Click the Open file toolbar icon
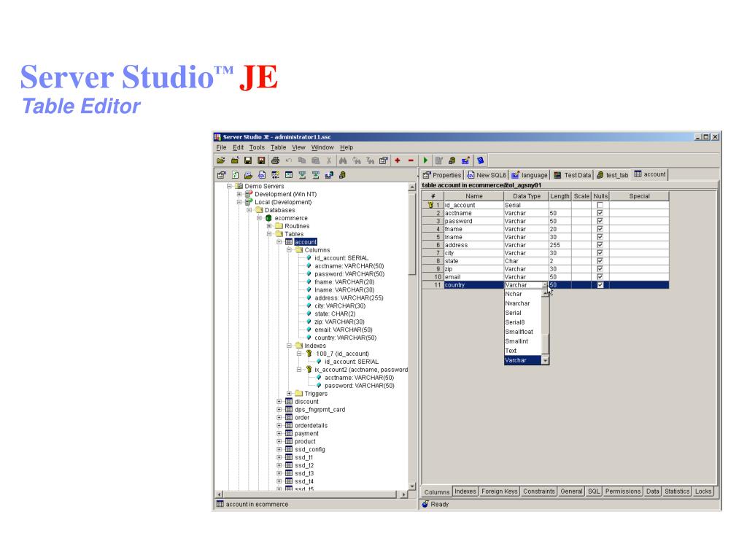This screenshot has height=560, width=747. pyautogui.click(x=221, y=160)
